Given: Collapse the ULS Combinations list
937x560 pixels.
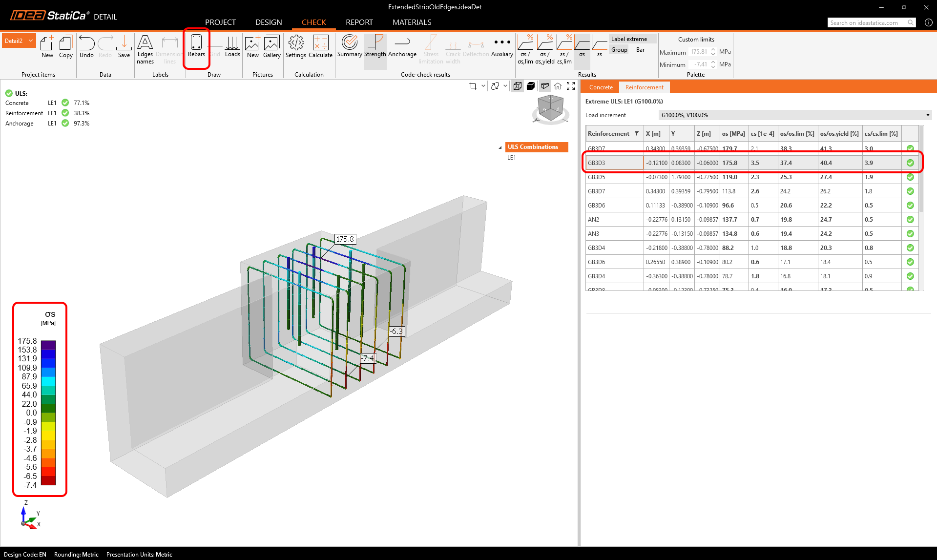Looking at the screenshot, I should click(x=500, y=147).
